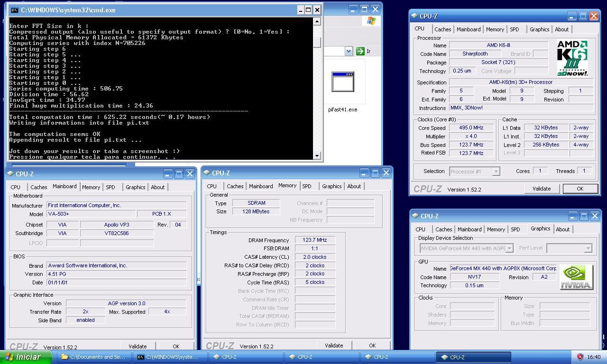
Task: Select Graphics tab in Mainboard window
Action: pyautogui.click(x=136, y=187)
